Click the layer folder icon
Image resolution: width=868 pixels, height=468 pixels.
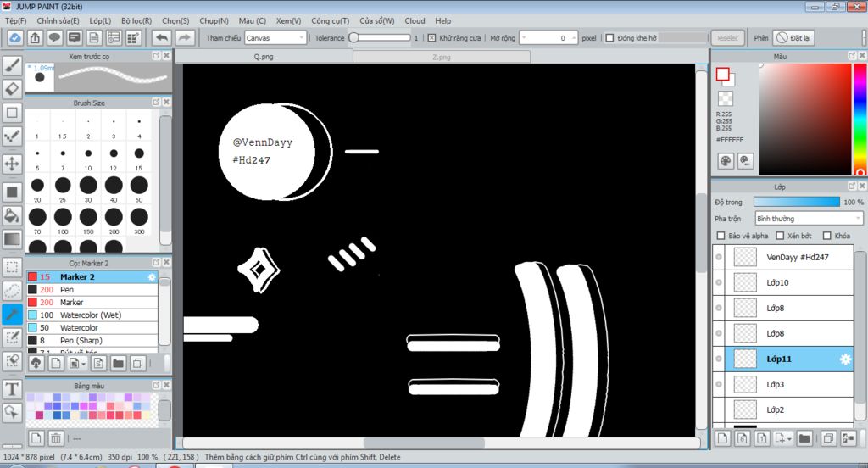[804, 438]
